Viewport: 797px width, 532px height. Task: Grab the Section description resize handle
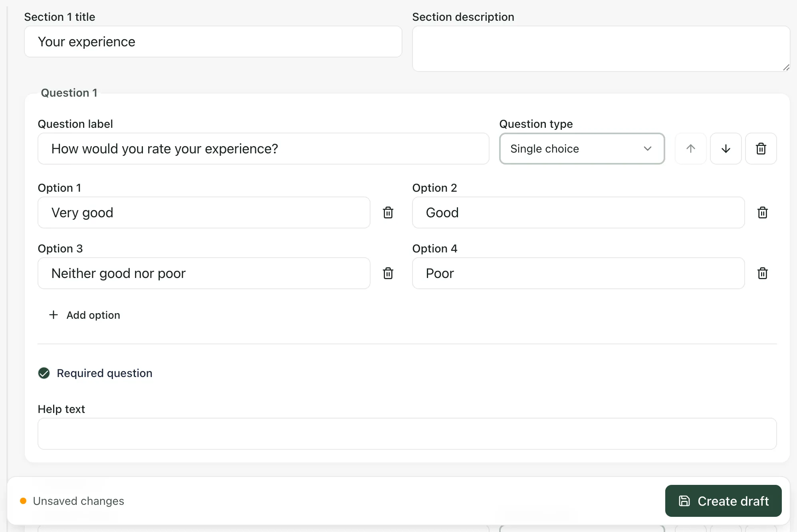[786, 67]
